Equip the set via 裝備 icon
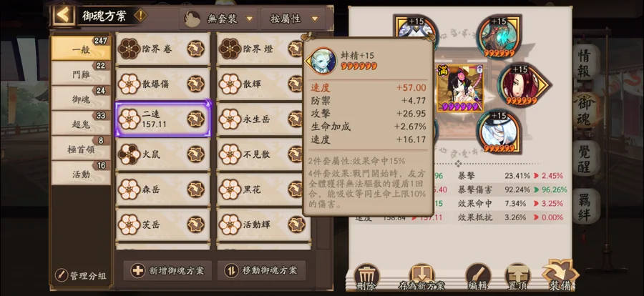Screen dimensions: 644x296 click(x=560, y=275)
